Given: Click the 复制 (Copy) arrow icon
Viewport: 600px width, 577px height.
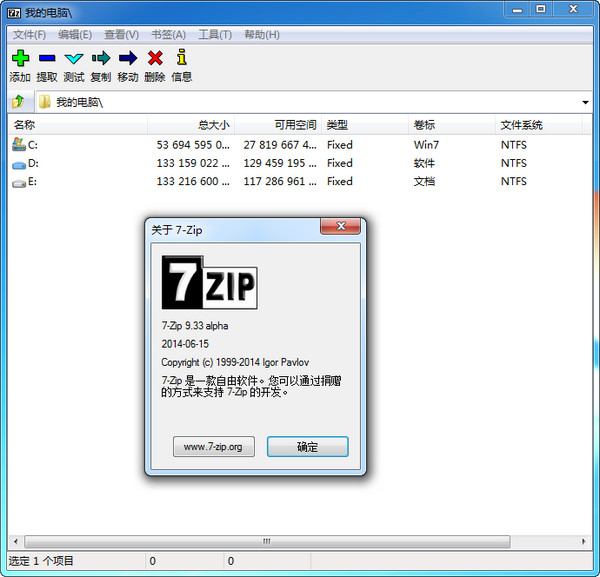Looking at the screenshot, I should (101, 59).
